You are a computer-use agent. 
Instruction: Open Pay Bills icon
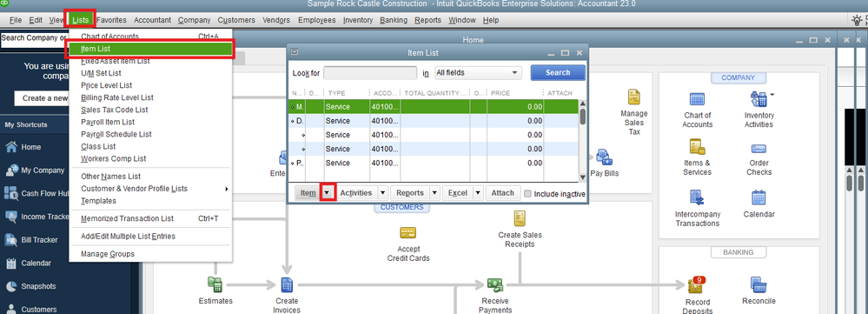point(603,157)
